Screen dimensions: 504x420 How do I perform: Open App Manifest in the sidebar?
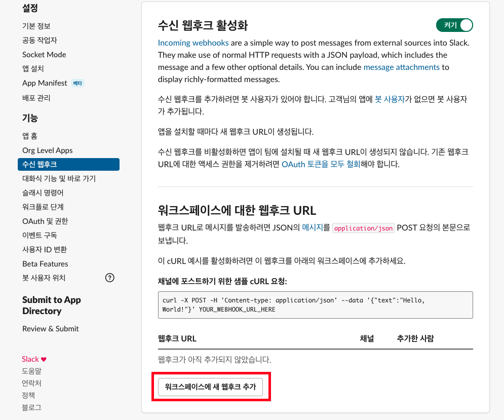(x=45, y=83)
